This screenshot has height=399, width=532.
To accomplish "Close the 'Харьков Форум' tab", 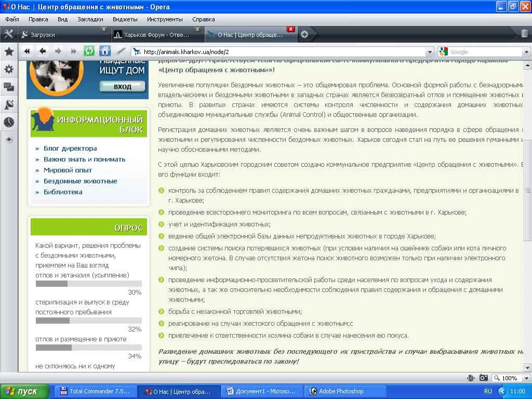I will click(197, 30).
